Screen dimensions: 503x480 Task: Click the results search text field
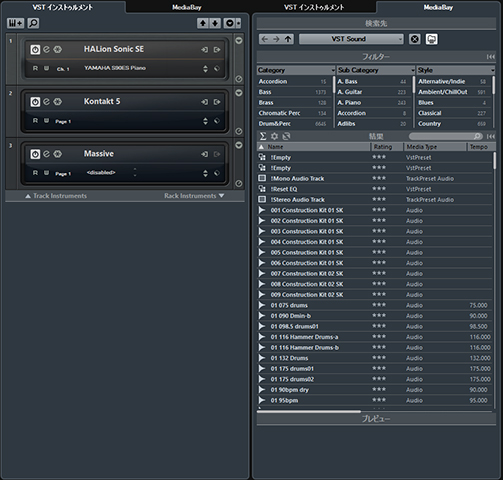[446, 136]
